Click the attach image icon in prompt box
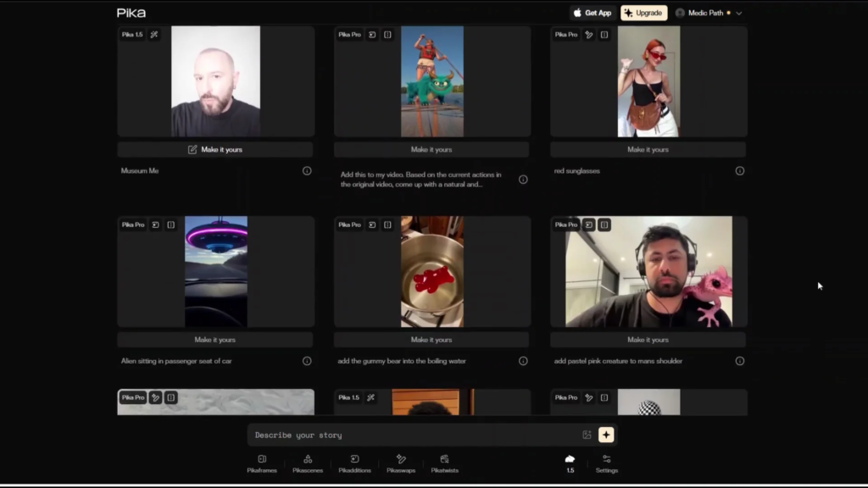 (x=587, y=435)
